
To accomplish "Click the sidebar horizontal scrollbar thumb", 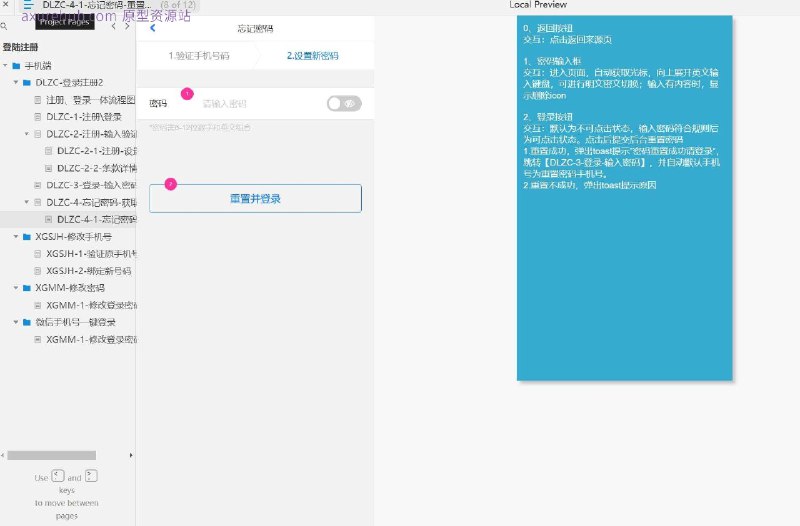I will (x=52, y=455).
